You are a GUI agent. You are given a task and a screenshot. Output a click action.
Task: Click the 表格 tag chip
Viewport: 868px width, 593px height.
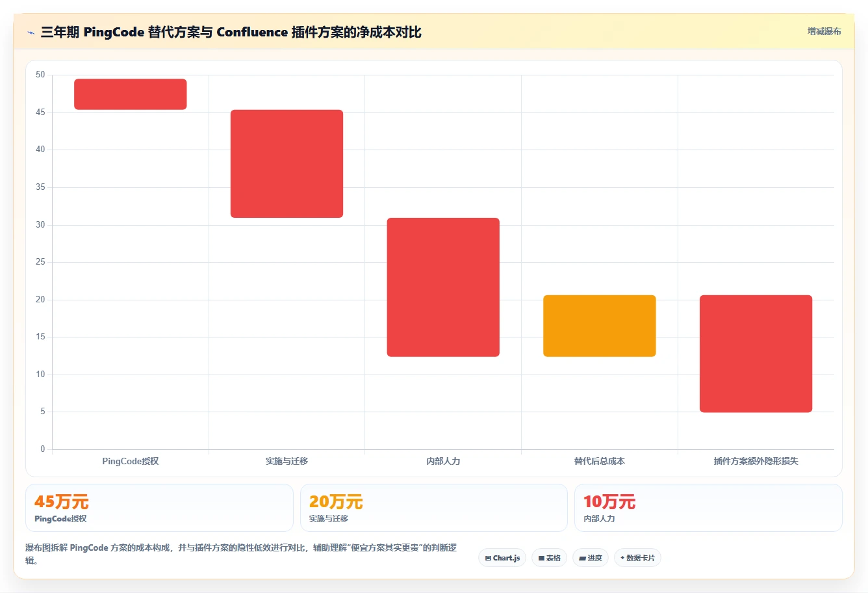pos(549,558)
